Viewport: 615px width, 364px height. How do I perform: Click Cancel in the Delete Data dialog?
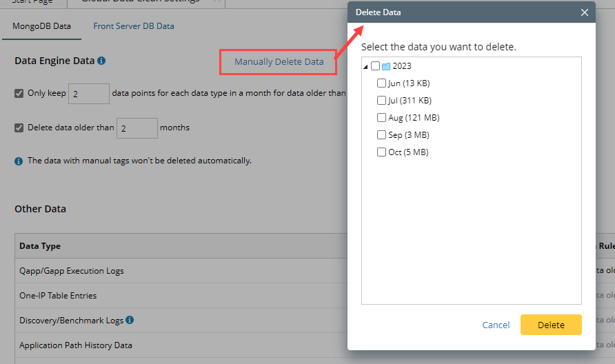tap(496, 325)
